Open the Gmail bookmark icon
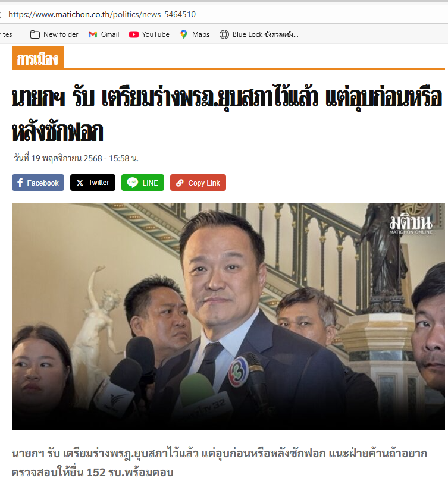This screenshot has width=448, height=481. pyautogui.click(x=93, y=34)
